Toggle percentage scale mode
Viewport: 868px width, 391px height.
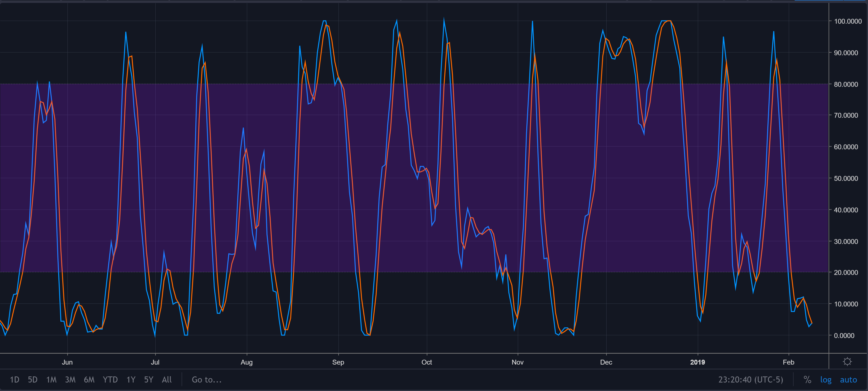pyautogui.click(x=807, y=379)
